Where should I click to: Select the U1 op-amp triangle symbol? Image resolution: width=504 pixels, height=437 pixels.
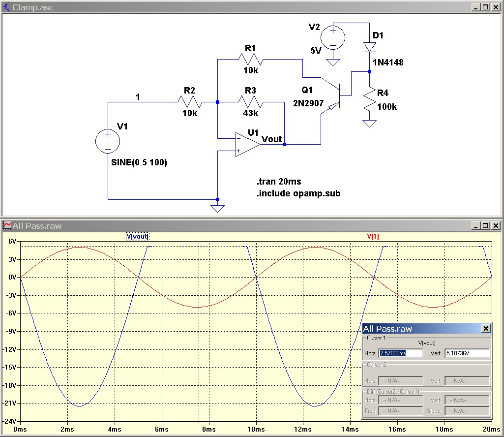pyautogui.click(x=247, y=145)
